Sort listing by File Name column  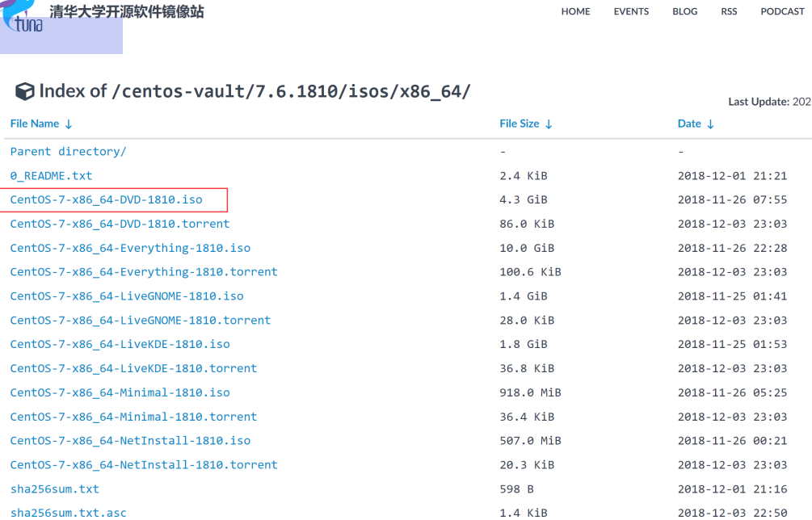click(35, 124)
